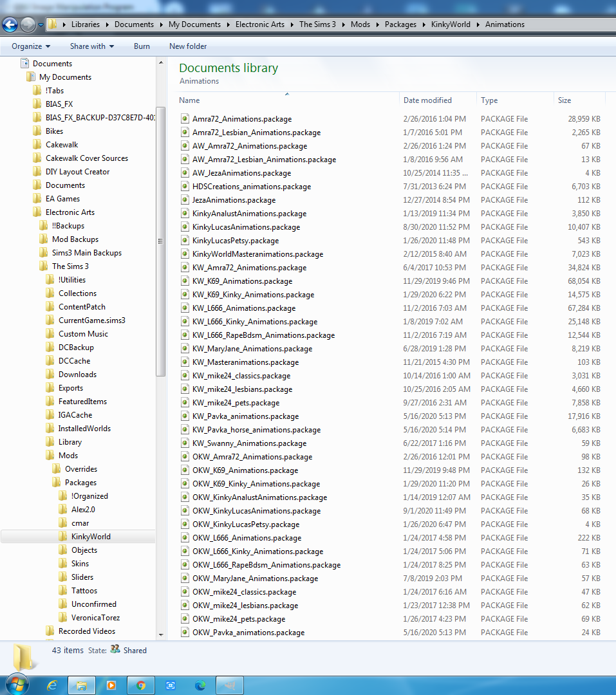Screen dimensions: 616x695
Task: Select JezaAnimations.package
Action: pyautogui.click(x=234, y=200)
